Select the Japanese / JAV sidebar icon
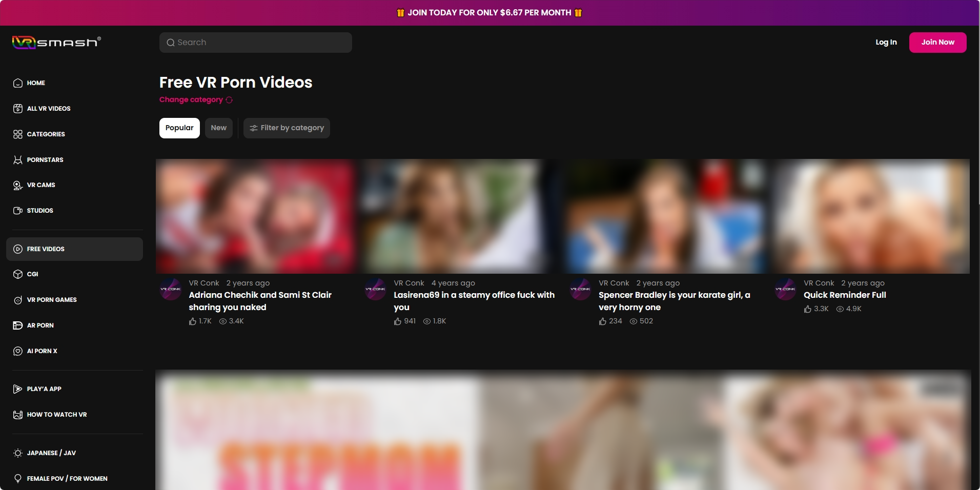 (18, 453)
